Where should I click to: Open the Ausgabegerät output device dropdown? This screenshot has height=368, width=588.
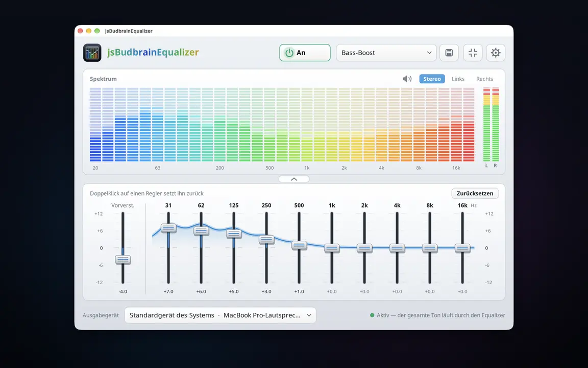click(x=220, y=315)
